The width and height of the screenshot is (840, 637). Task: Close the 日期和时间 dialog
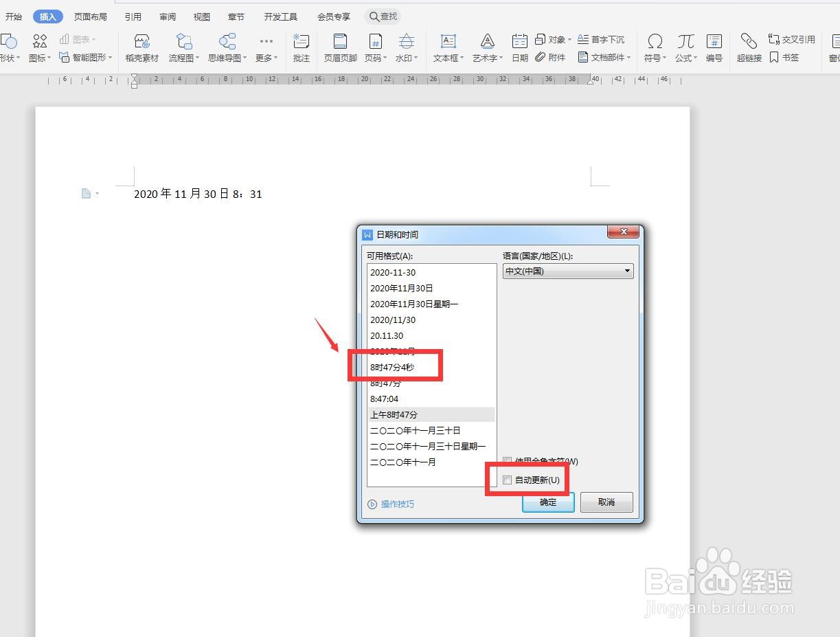coord(624,232)
